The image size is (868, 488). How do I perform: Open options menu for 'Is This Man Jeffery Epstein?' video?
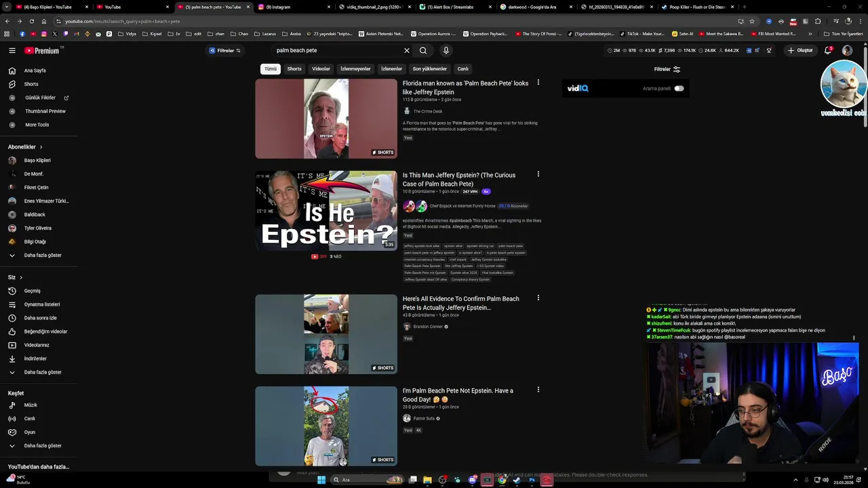[x=538, y=174]
